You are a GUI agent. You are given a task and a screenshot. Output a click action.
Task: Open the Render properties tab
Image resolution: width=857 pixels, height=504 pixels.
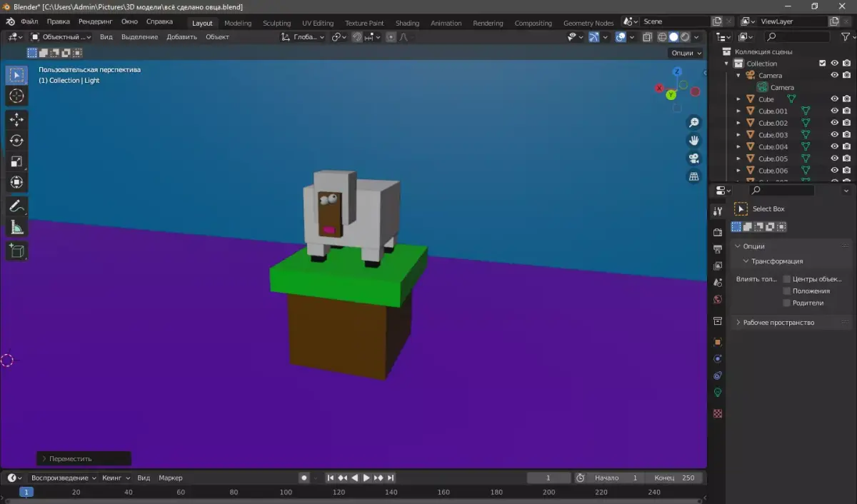[718, 232]
